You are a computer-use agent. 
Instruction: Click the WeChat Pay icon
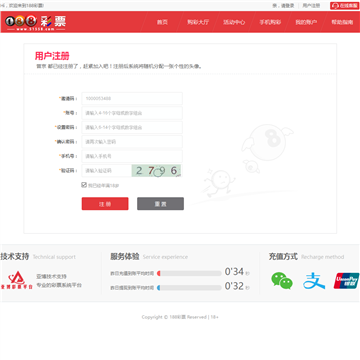tap(282, 281)
